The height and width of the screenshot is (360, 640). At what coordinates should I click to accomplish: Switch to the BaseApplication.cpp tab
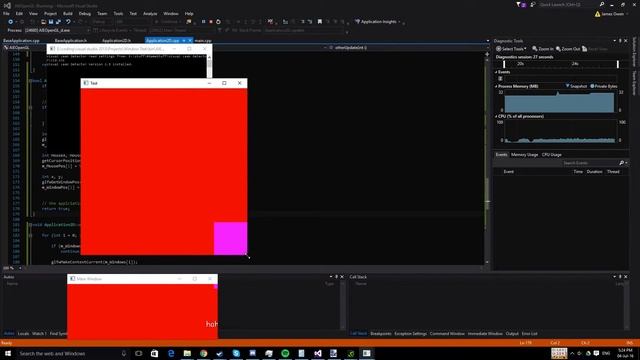21,41
